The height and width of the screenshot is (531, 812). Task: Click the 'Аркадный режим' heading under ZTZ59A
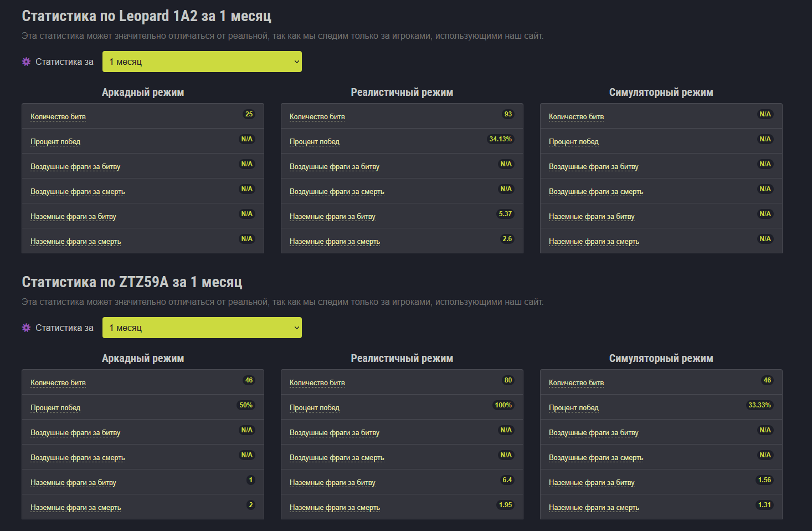143,359
